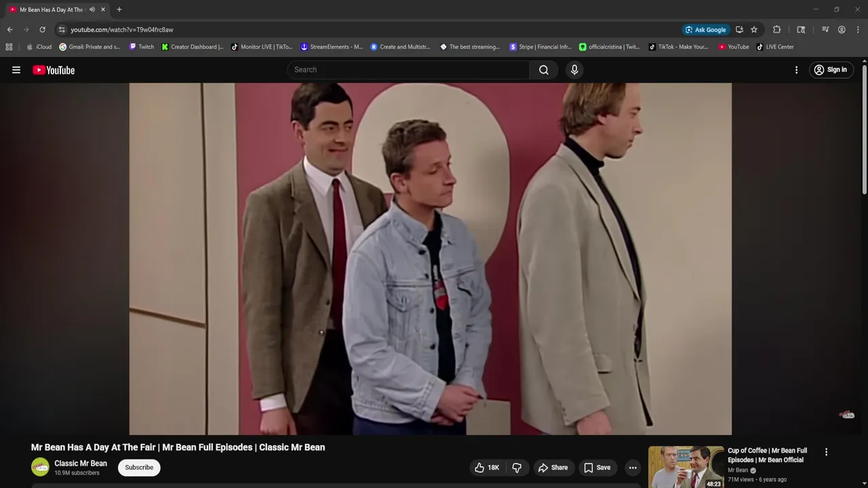Go to the YouTube home logo

[x=54, y=70]
